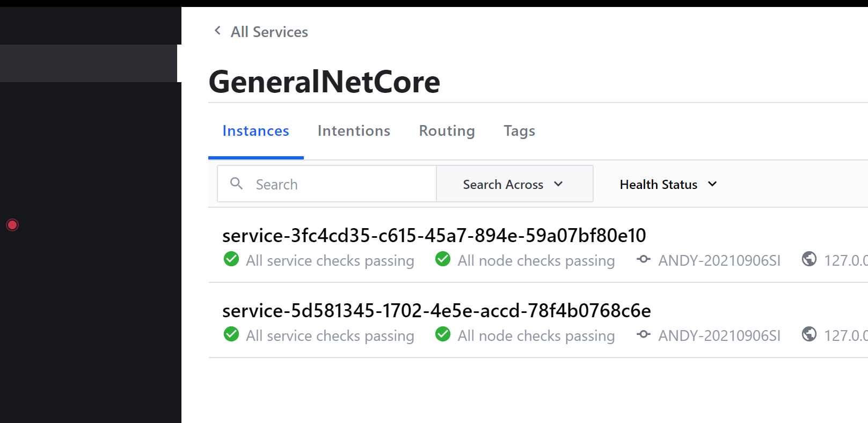Click the globe icon in first instance row
868x423 pixels.
point(809,259)
